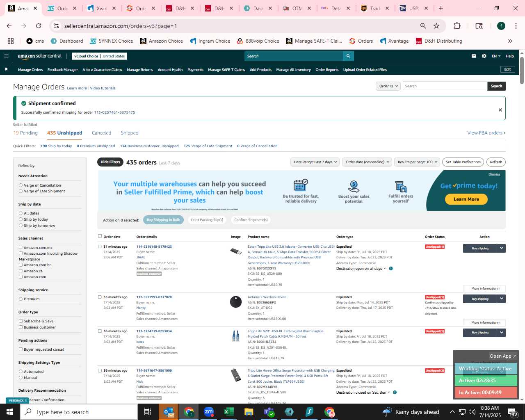This screenshot has width=525, height=420.
Task: Dismiss the Shipment confirmed alert
Action: point(500,110)
